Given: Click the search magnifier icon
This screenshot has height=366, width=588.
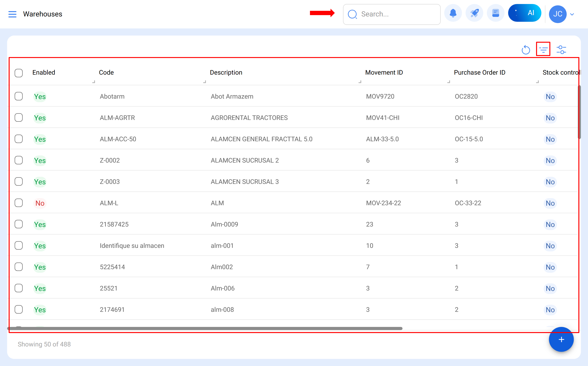Looking at the screenshot, I should [x=353, y=14].
